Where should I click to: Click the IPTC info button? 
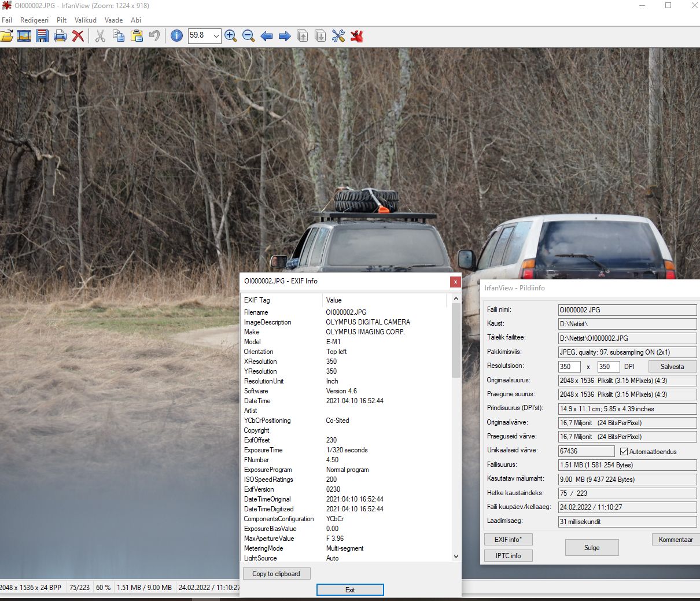[508, 555]
